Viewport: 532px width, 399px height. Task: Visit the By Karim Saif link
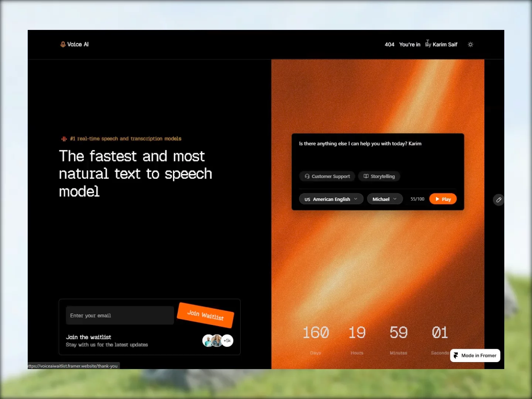pos(441,44)
